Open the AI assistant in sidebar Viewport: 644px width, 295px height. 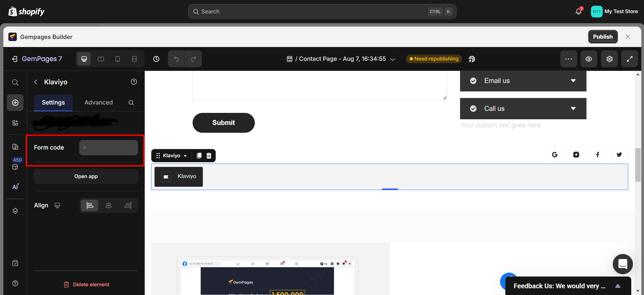[x=15, y=187]
